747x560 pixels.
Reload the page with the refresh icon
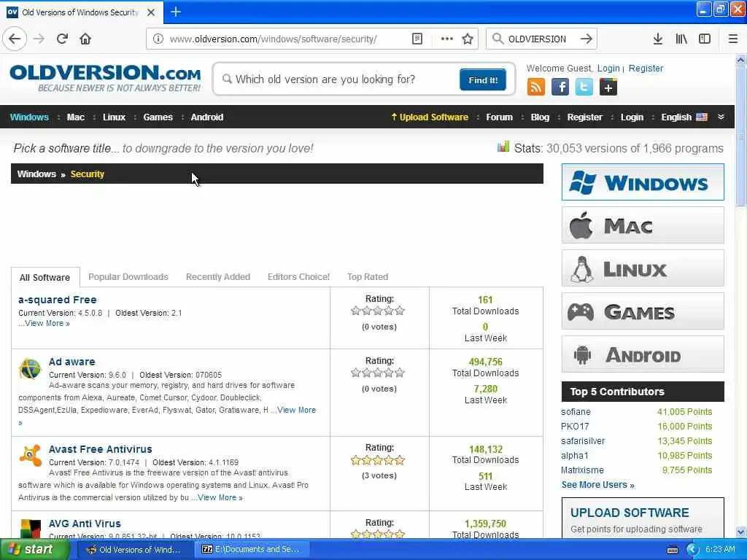tap(62, 39)
